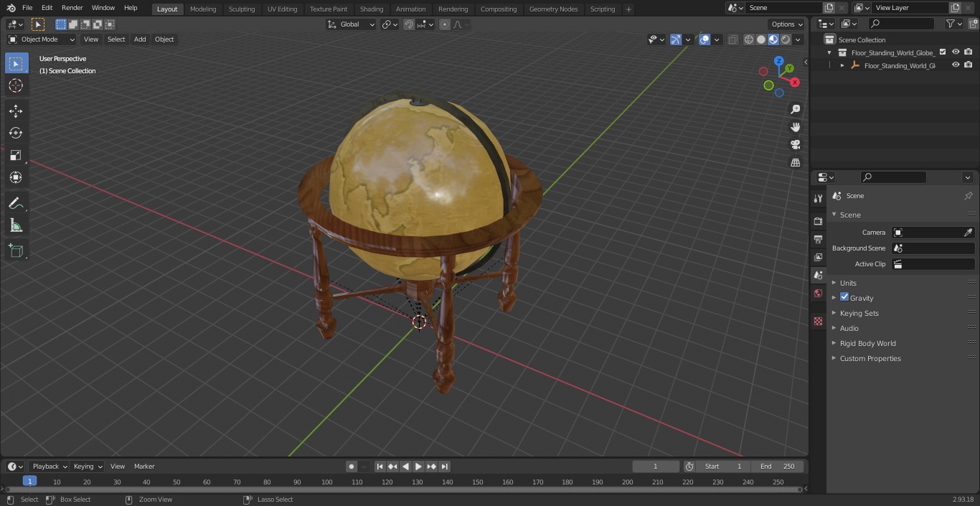
Task: Click the zoom view magnifier icon
Action: tap(796, 109)
